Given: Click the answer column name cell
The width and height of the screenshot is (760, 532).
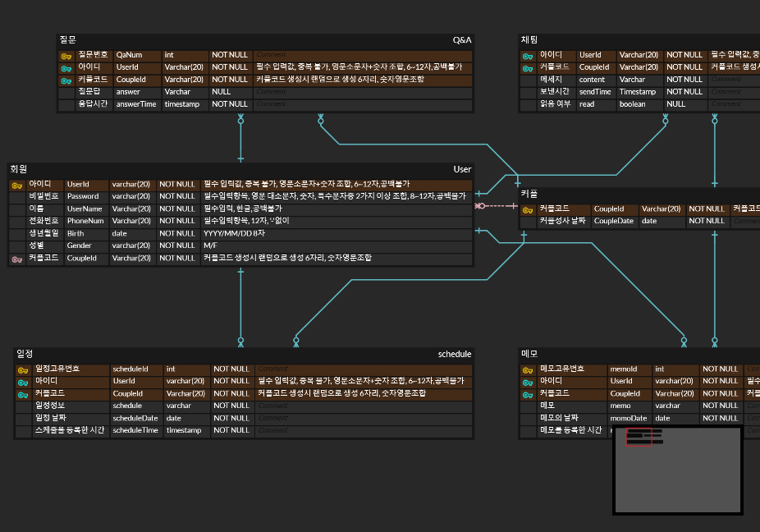Looking at the screenshot, I should point(137,92).
